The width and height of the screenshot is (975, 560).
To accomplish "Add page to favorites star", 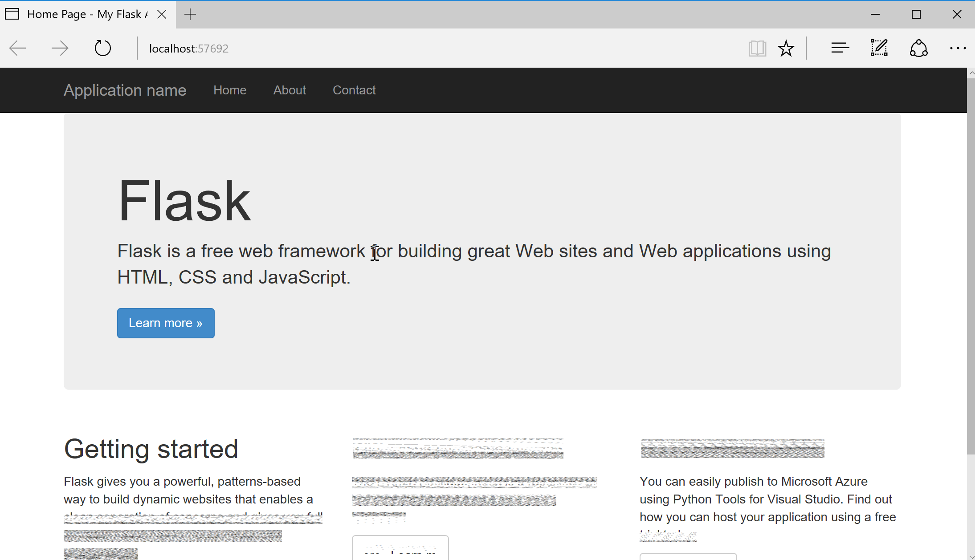I will pos(786,48).
